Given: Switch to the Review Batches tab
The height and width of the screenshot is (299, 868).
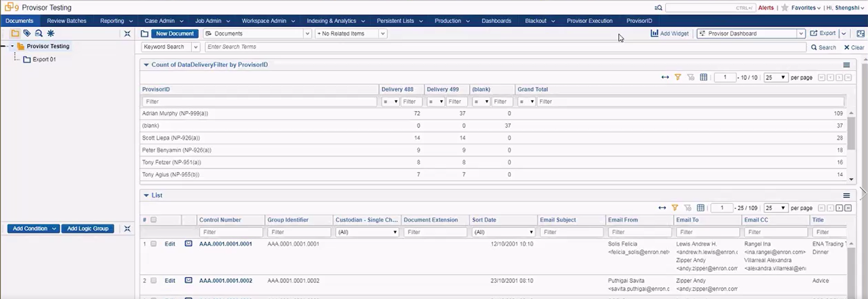Looking at the screenshot, I should coord(67,21).
